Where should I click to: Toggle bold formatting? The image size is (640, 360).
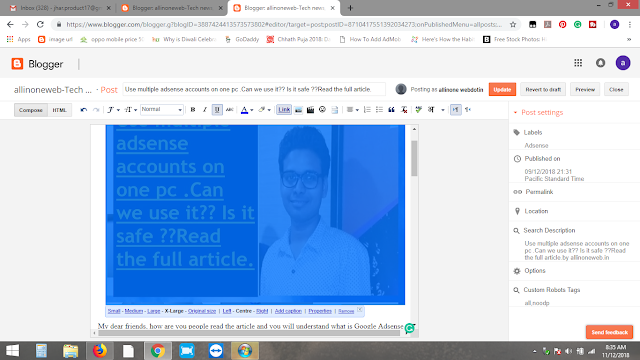point(193,110)
